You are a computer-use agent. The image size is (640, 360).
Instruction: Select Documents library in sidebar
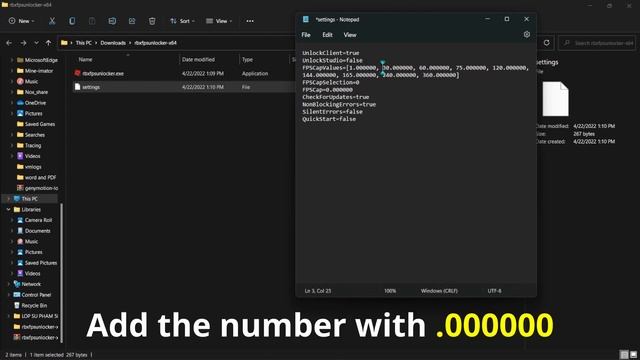(x=37, y=231)
